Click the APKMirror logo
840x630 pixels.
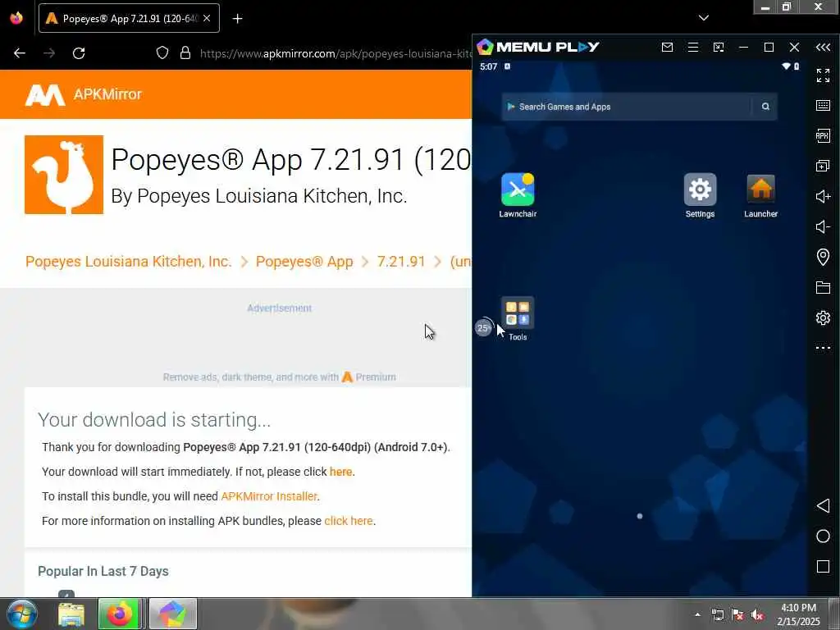point(84,95)
